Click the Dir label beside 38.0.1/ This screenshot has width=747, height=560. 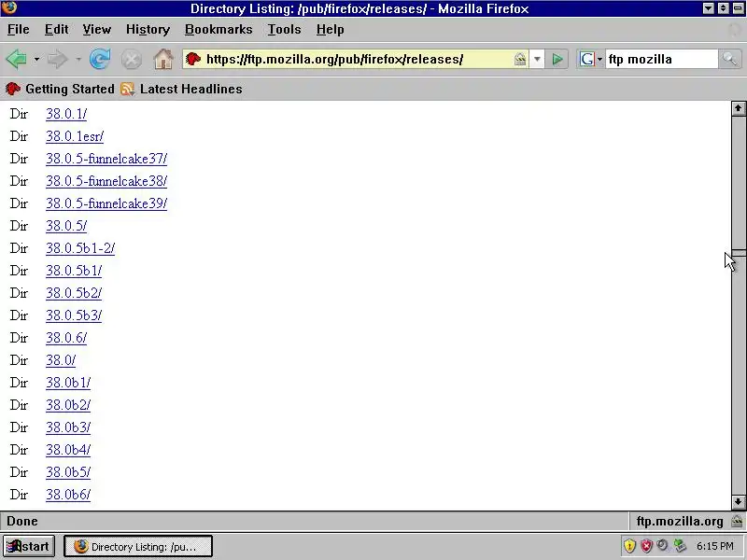coord(19,114)
